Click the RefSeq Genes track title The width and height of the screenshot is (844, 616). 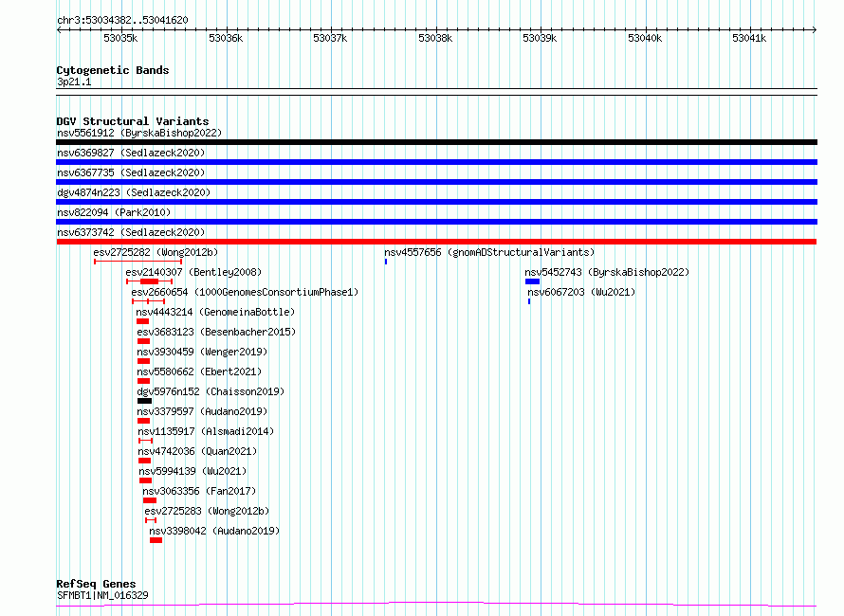coord(96,584)
